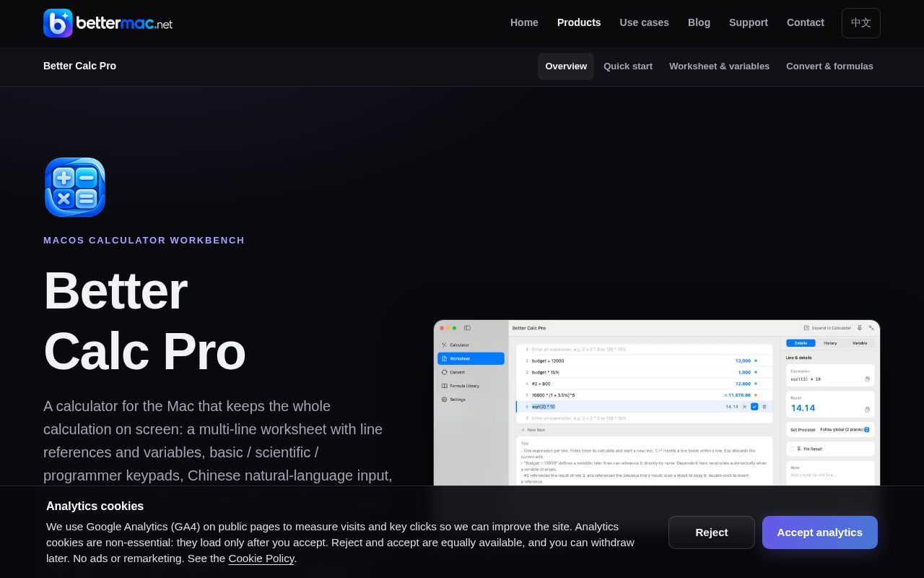Open the Support nav link
This screenshot has width=924, height=578.
tap(749, 22)
